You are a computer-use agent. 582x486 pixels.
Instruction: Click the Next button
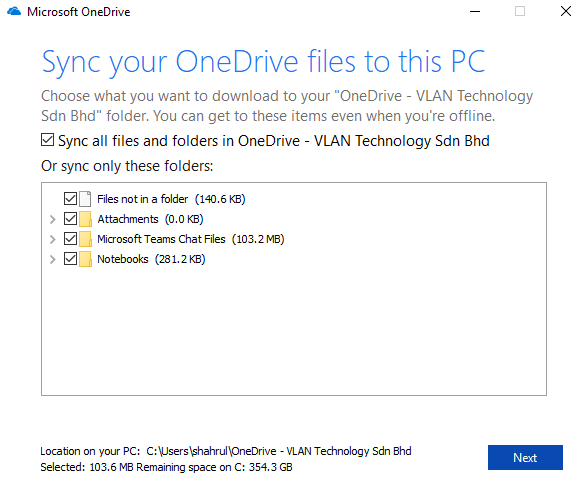pos(525,457)
